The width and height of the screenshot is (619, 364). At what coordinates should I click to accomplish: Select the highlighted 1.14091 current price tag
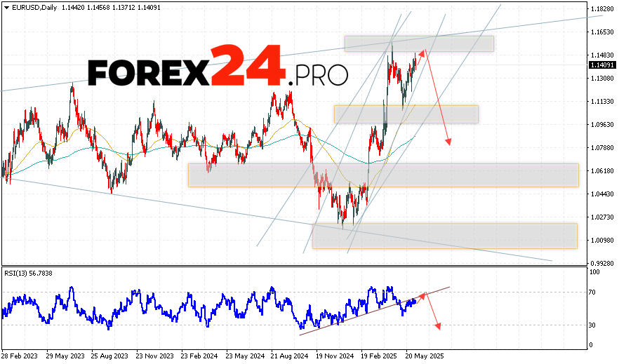pos(602,65)
